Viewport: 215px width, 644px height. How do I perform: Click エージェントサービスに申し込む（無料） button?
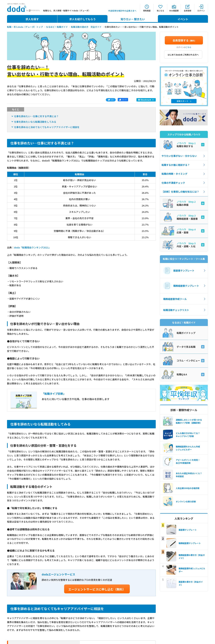[x=97, y=589]
